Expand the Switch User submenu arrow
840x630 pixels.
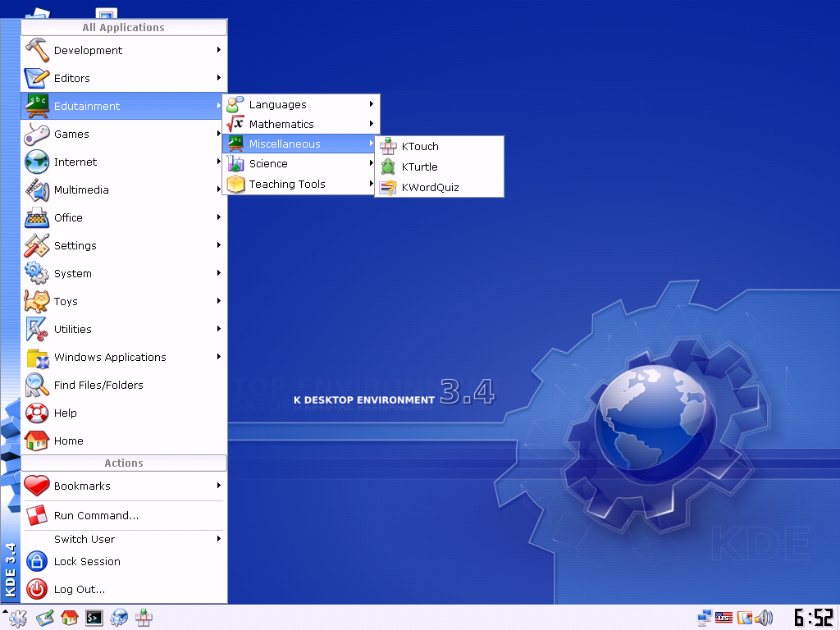point(218,538)
